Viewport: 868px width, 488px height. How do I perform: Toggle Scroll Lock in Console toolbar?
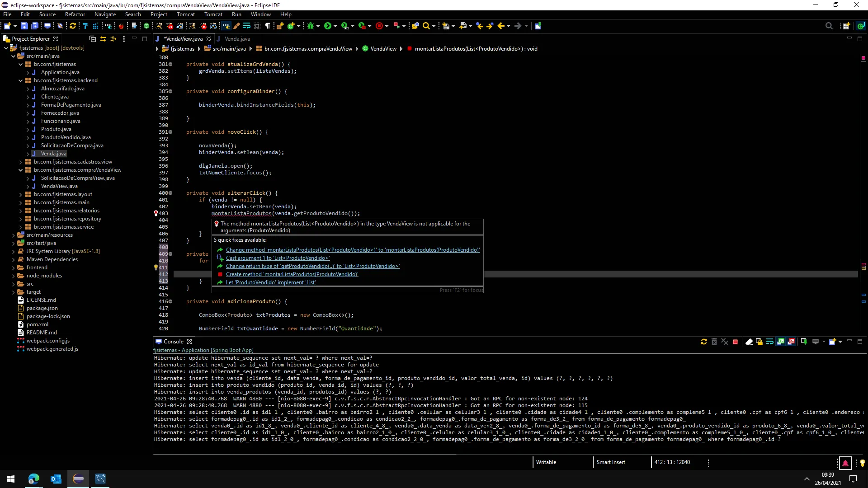click(759, 342)
